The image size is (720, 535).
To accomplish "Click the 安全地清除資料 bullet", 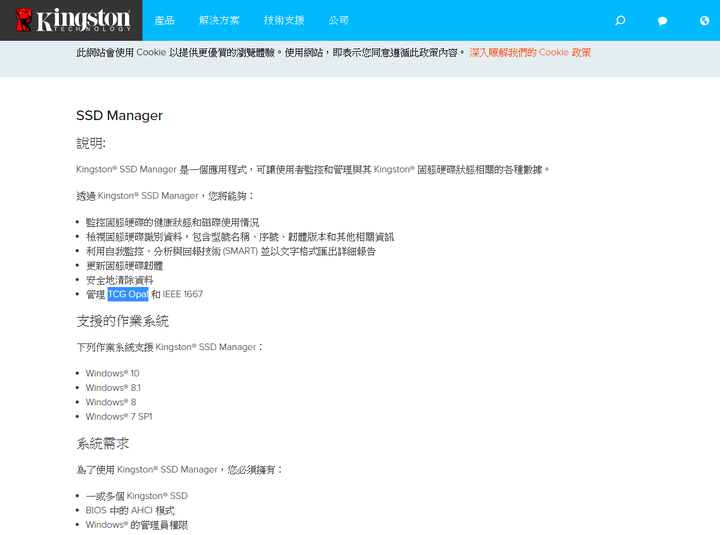I will coord(120,280).
